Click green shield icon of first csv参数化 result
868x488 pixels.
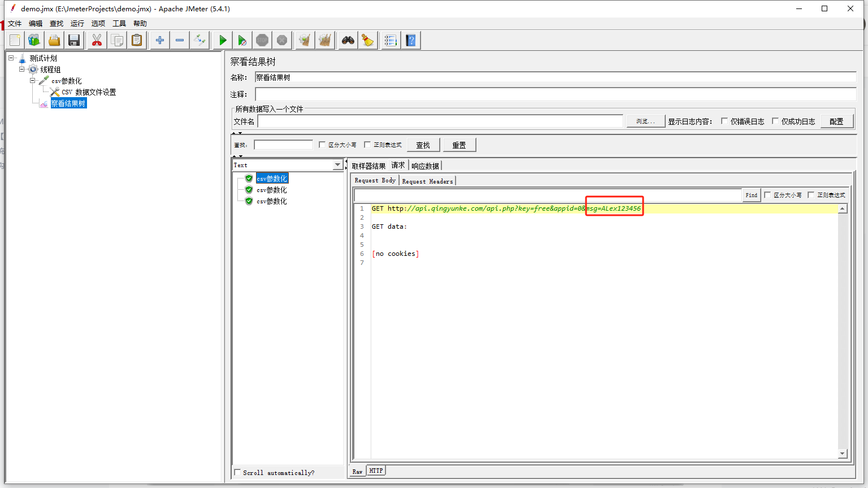[249, 178]
